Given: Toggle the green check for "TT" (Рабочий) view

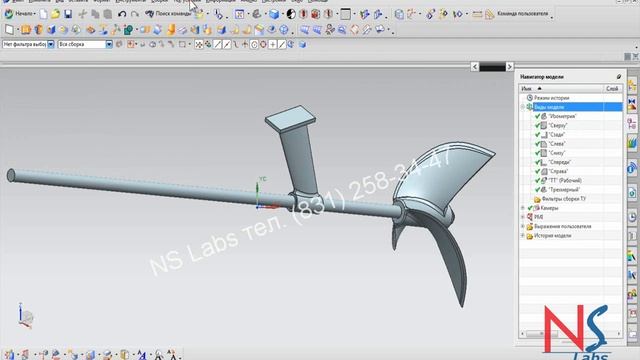Looking at the screenshot, I should [x=538, y=180].
